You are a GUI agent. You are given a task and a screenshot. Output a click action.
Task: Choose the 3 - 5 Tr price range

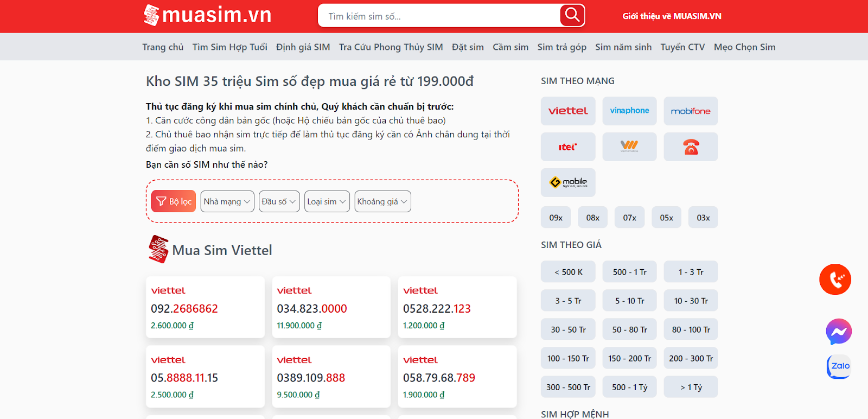tap(568, 301)
